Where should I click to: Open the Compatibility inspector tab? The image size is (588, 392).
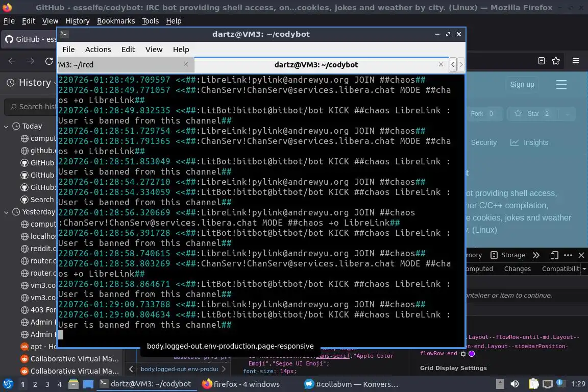pos(560,268)
